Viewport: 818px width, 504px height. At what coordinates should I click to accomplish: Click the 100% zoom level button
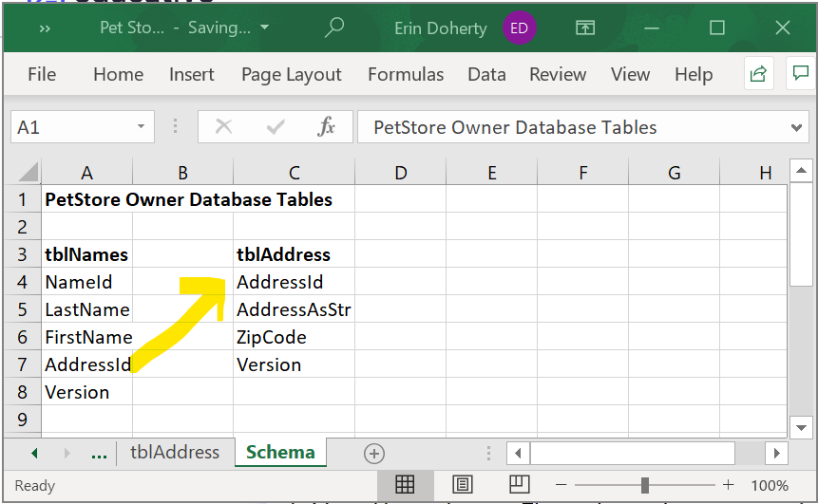[x=770, y=485]
